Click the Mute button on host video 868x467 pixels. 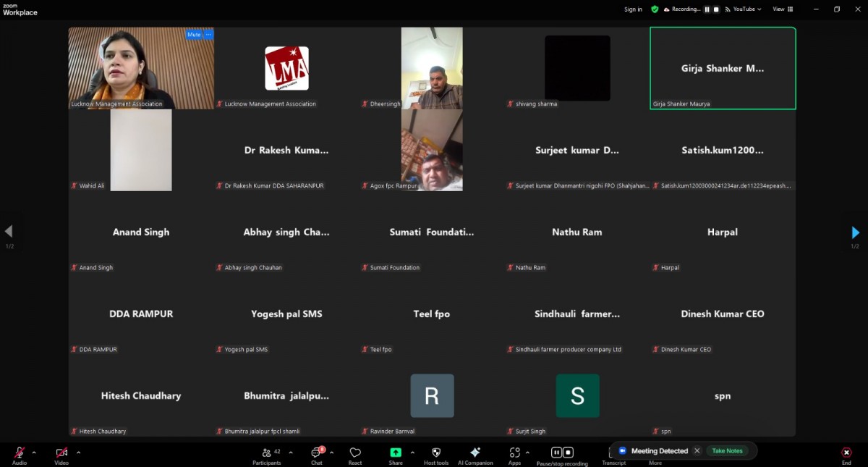click(194, 35)
